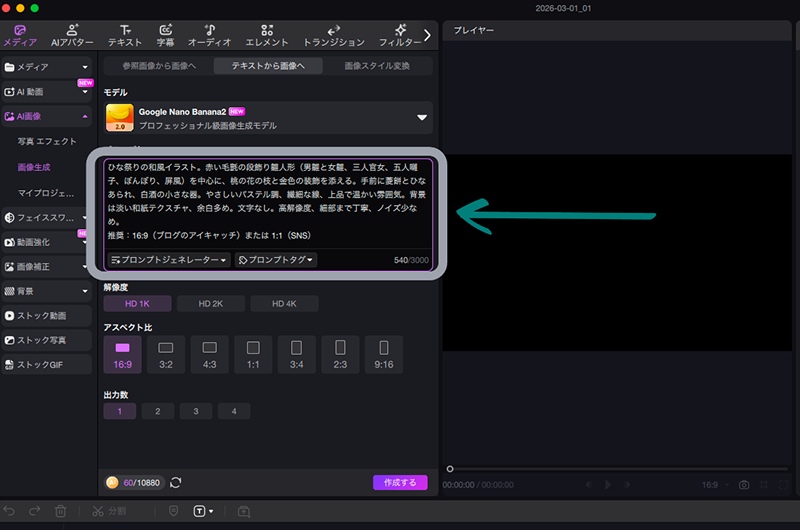Expand the Google Nano Banana2 model dropdown
Screen dimensions: 800x530
[423, 118]
